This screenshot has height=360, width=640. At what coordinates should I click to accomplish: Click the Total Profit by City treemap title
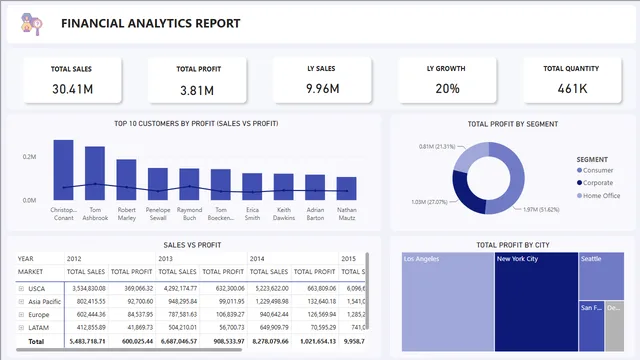[x=513, y=245]
